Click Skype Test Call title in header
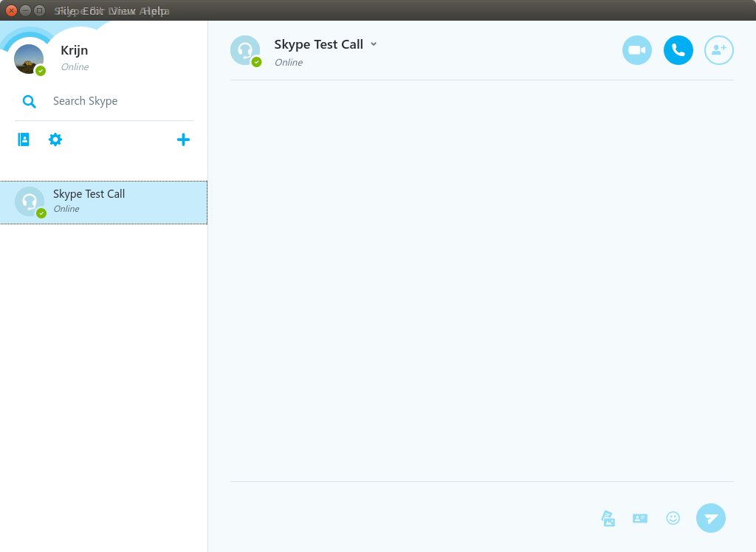Viewport: 756px width, 552px height. click(x=319, y=44)
